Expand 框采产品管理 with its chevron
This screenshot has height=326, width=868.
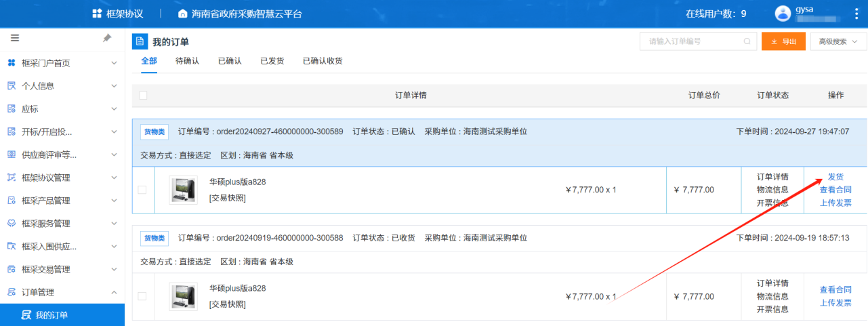pyautogui.click(x=114, y=201)
